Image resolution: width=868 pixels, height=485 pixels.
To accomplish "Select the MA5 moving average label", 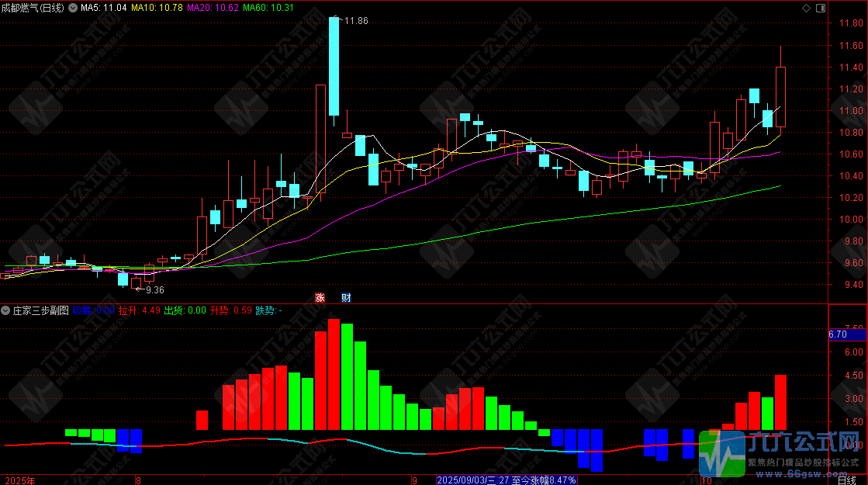I will click(104, 8).
